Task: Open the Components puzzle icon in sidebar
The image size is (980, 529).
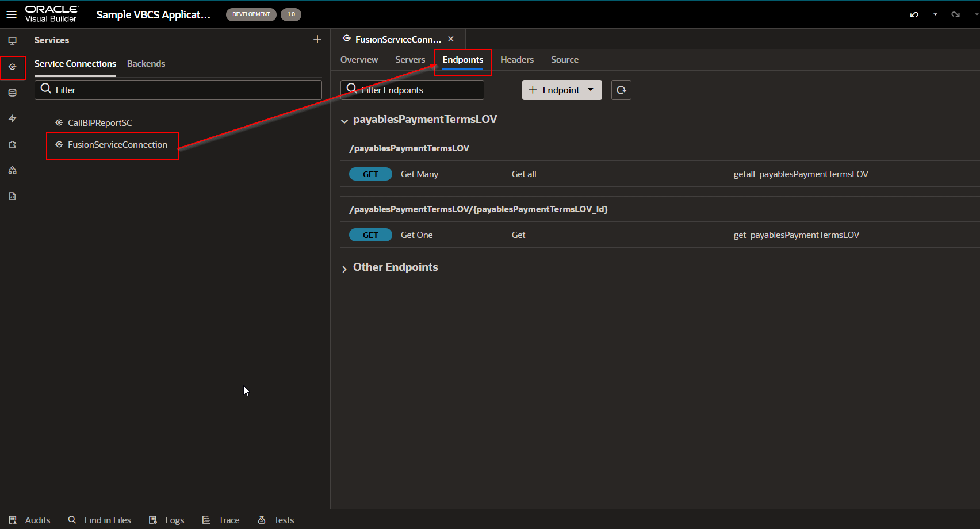Action: point(12,144)
